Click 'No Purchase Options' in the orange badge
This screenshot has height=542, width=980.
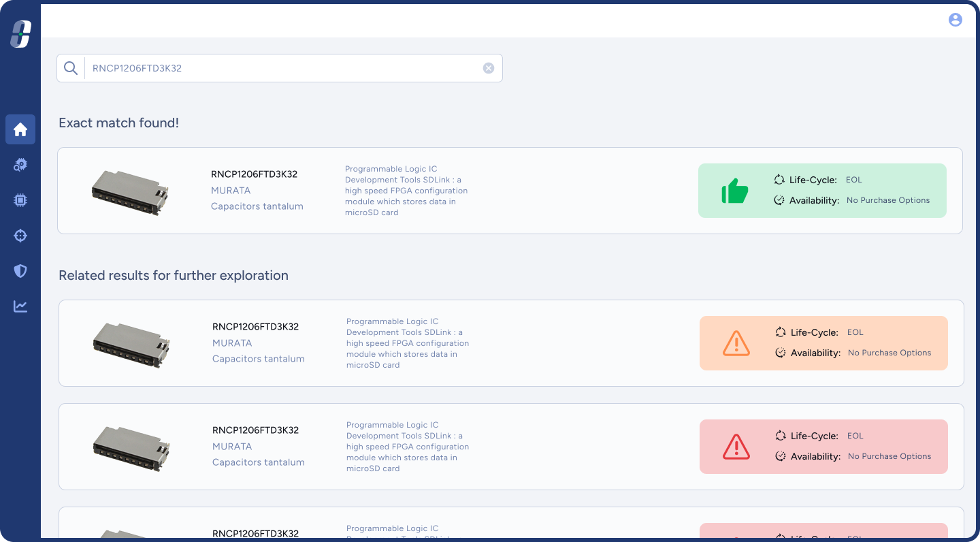click(x=889, y=353)
